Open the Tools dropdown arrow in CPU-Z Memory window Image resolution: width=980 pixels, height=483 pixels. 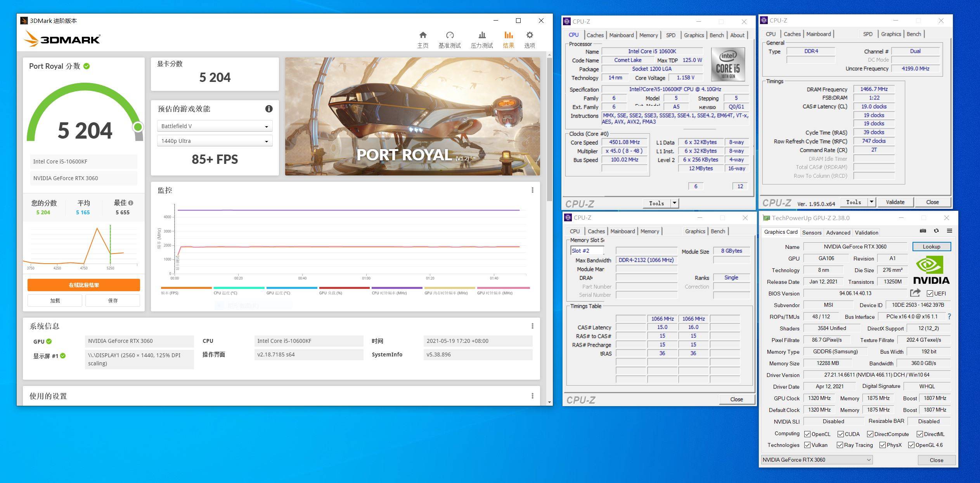click(872, 202)
